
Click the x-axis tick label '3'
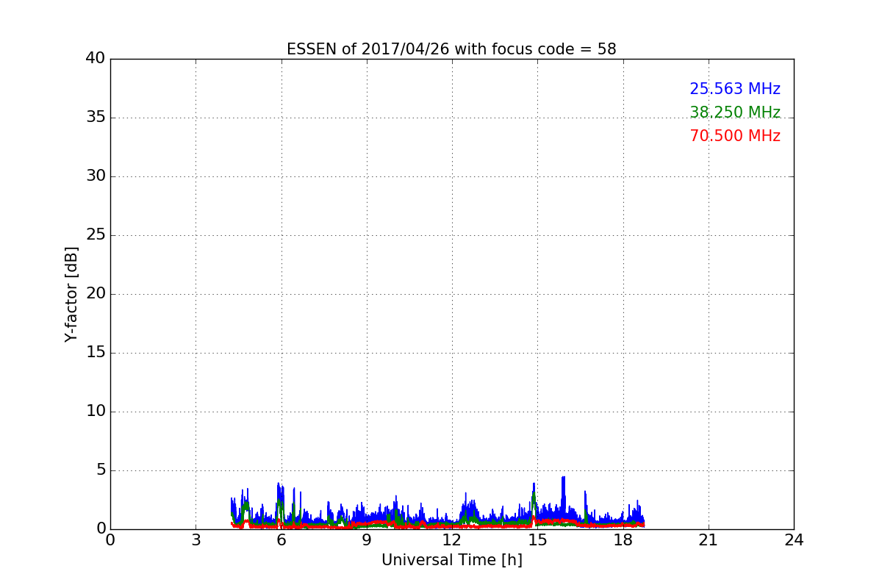[196, 540]
